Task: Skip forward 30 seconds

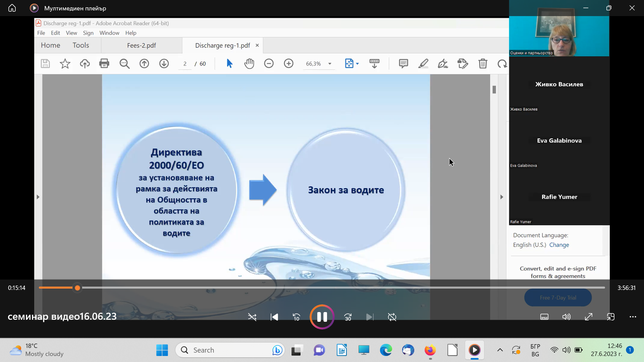Action: point(348,317)
